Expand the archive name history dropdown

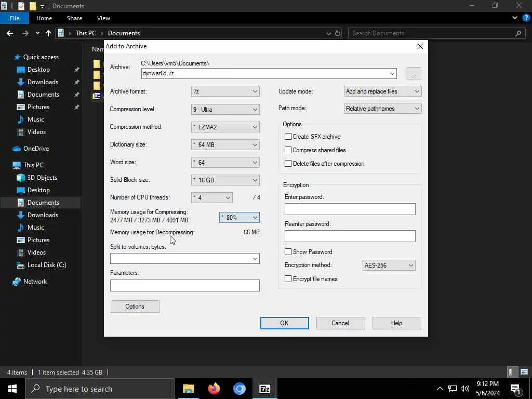392,73
